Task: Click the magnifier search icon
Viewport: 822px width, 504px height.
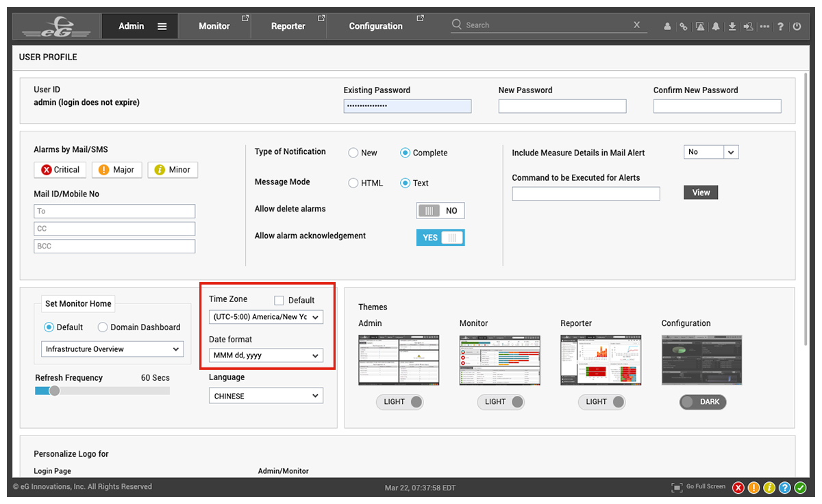Action: 457,25
